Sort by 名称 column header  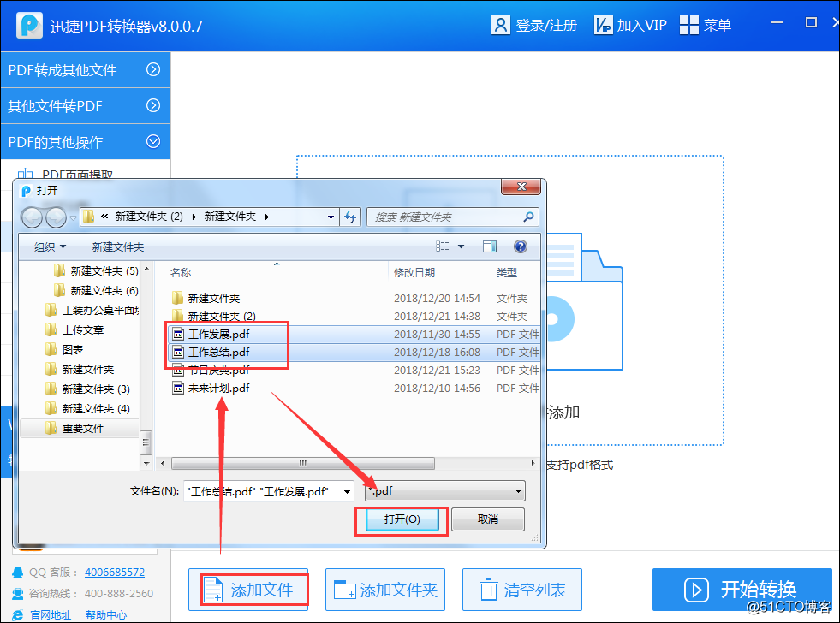[x=181, y=272]
